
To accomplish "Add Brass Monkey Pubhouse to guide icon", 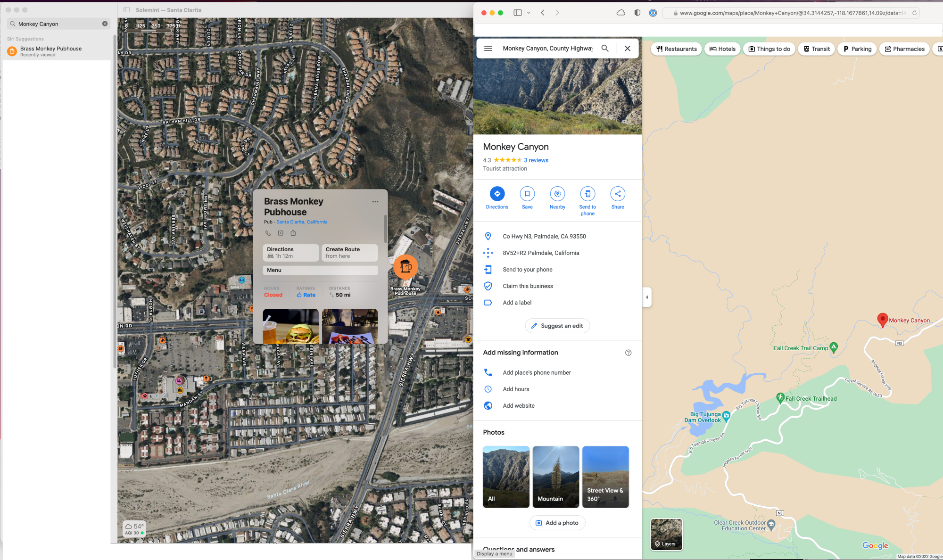I will (281, 233).
